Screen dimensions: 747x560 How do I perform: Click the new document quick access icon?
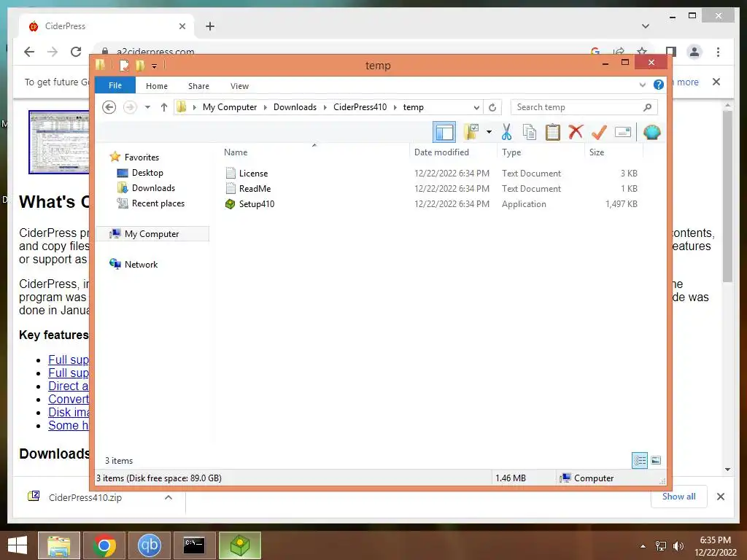pyautogui.click(x=124, y=65)
